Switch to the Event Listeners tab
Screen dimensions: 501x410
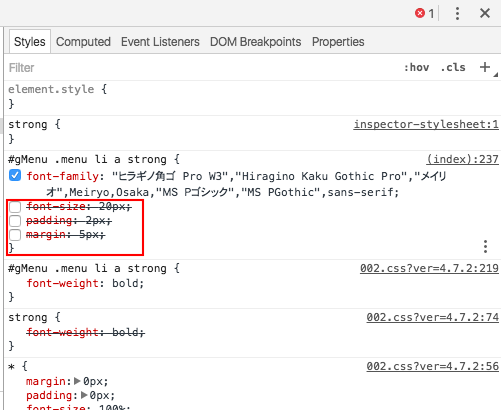[160, 42]
